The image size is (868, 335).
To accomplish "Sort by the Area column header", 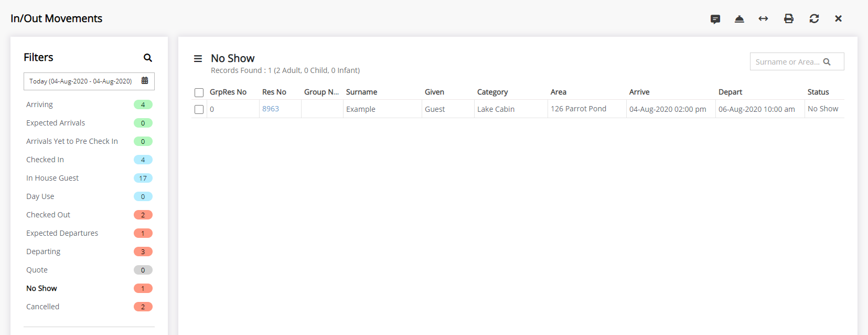I will [x=559, y=92].
